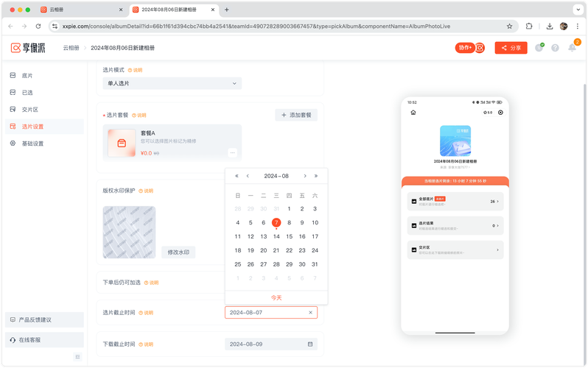Click the notification bell icon
This screenshot has height=368, width=588.
[x=572, y=48]
